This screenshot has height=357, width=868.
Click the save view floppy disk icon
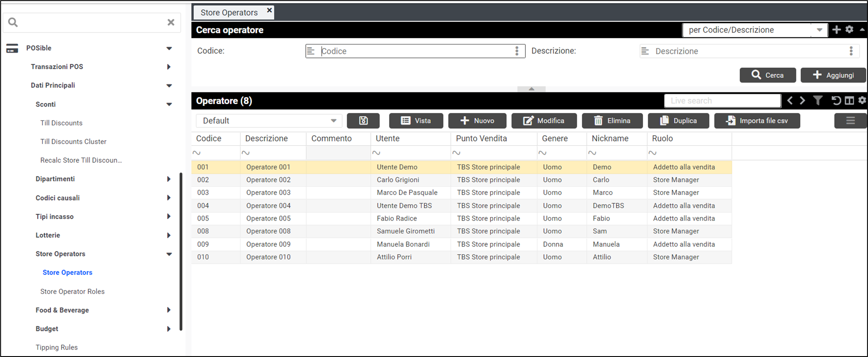363,120
